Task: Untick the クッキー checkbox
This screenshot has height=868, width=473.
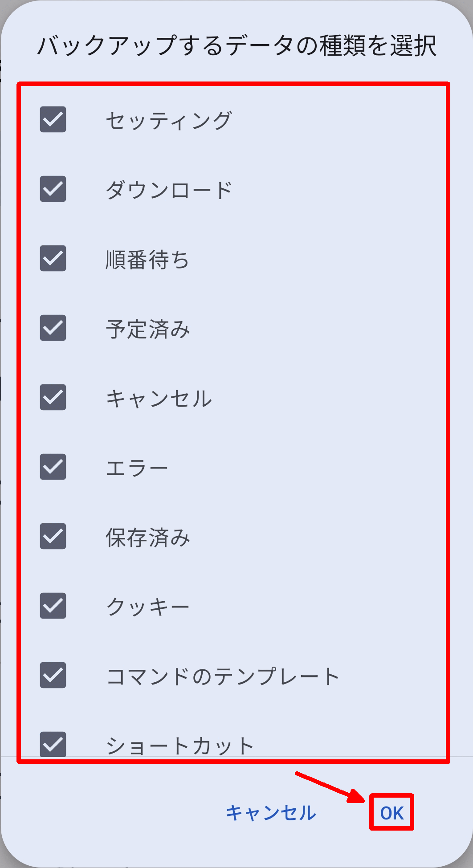Action: 53,606
